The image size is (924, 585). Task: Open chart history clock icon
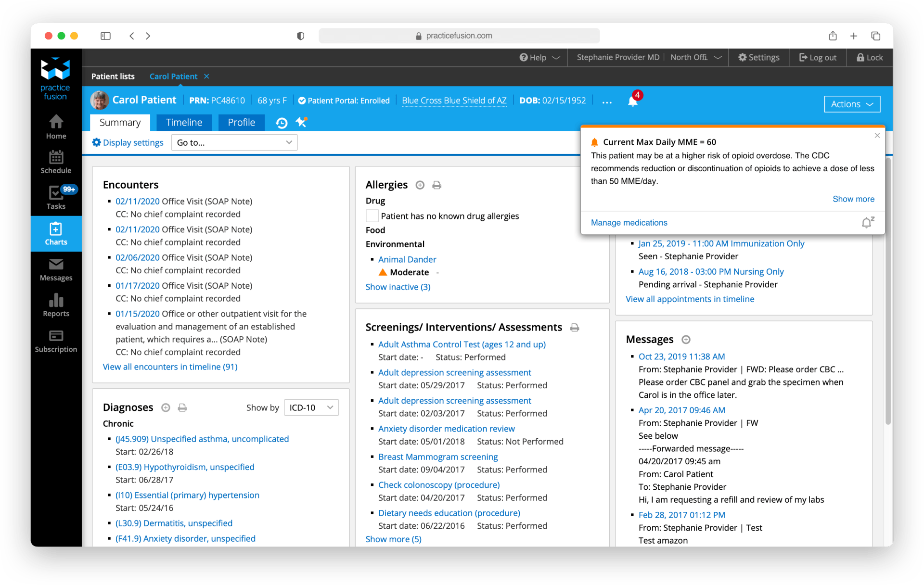[x=282, y=123]
